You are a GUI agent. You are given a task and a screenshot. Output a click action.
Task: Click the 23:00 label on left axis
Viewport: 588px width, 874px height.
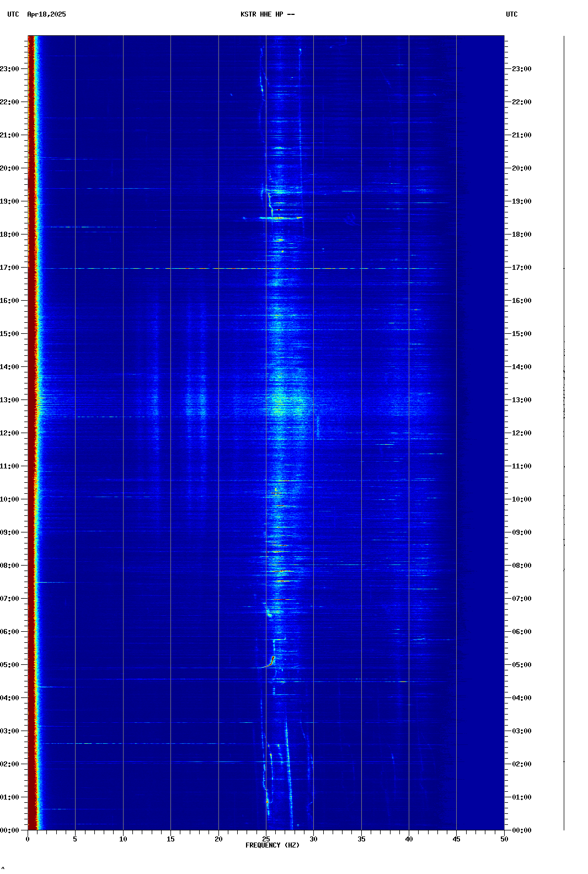pyautogui.click(x=10, y=69)
